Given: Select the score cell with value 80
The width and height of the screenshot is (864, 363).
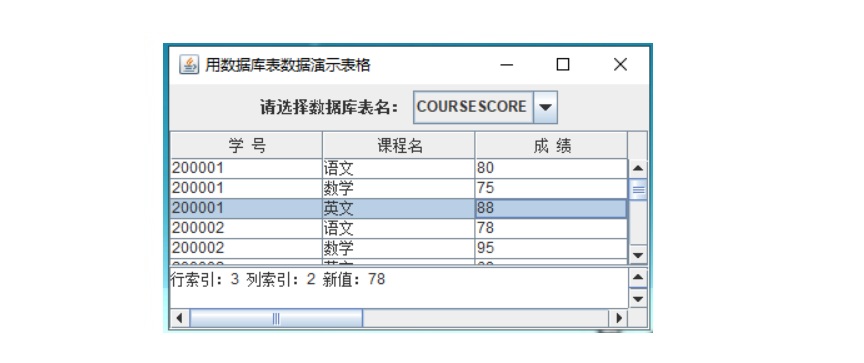Looking at the screenshot, I should [x=551, y=169].
